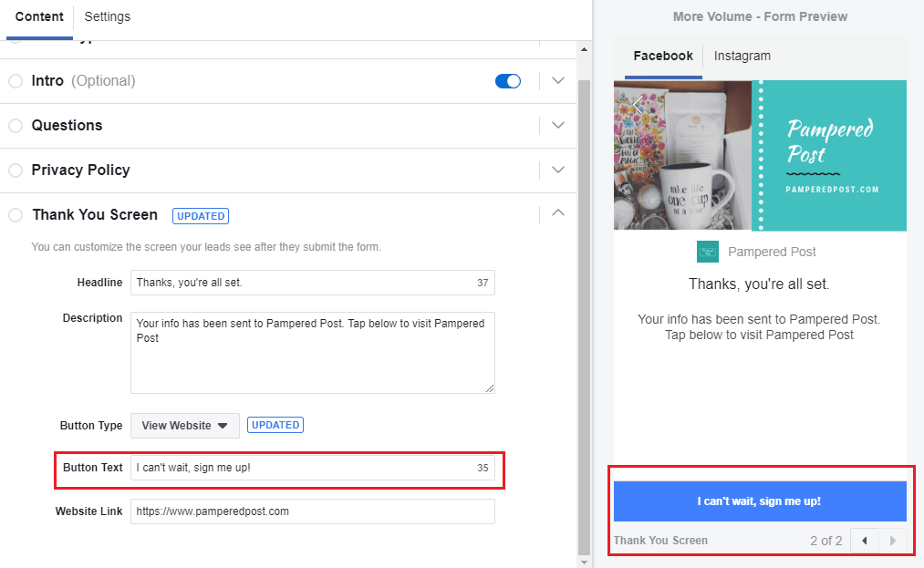Click the UPDATED badge beside Thank You Screen
This screenshot has width=924, height=568.
click(200, 215)
